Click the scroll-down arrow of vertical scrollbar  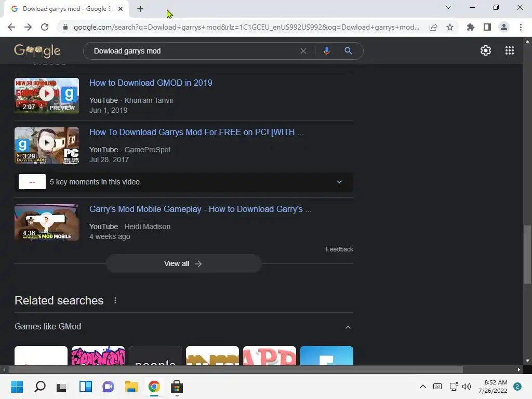coord(527,361)
